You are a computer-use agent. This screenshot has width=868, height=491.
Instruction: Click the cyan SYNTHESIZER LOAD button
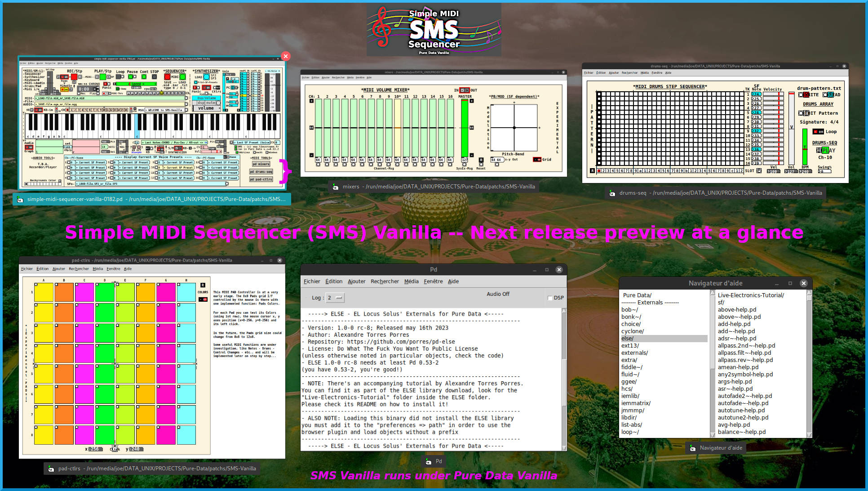point(206,77)
